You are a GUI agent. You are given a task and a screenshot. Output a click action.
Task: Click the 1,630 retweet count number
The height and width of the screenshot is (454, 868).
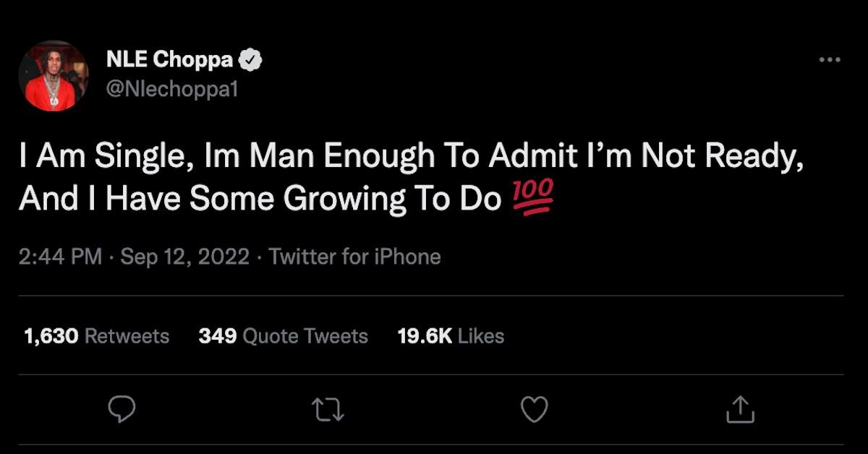(51, 336)
